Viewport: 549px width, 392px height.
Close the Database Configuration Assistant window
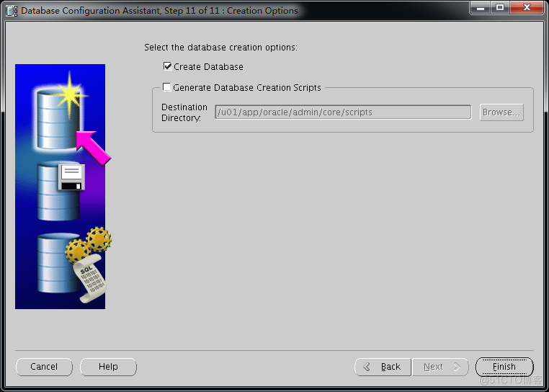coord(527,7)
